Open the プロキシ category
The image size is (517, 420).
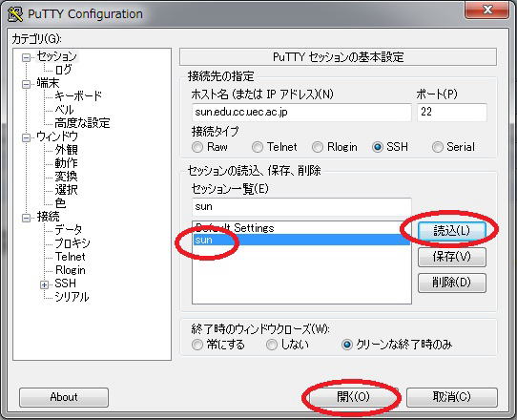[x=72, y=243]
